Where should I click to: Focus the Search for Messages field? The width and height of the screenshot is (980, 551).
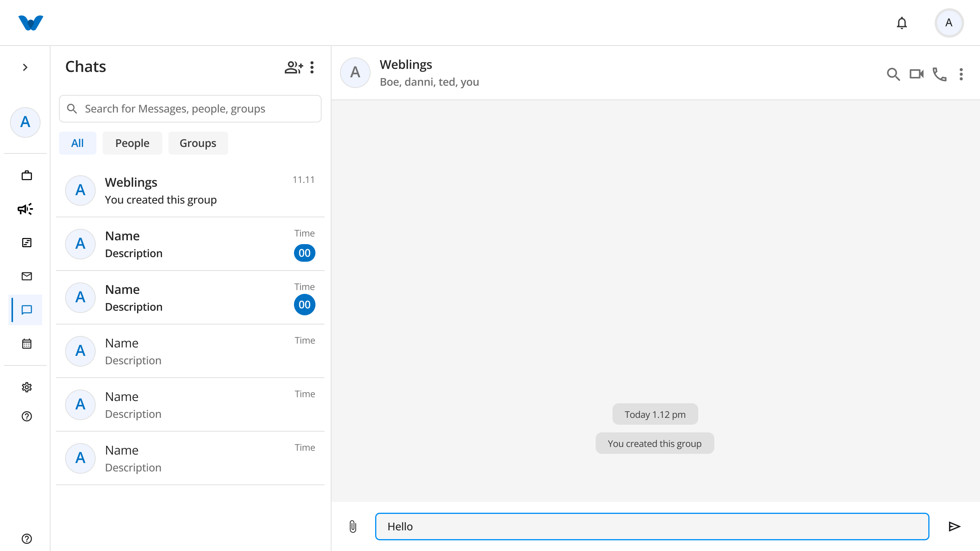point(190,109)
